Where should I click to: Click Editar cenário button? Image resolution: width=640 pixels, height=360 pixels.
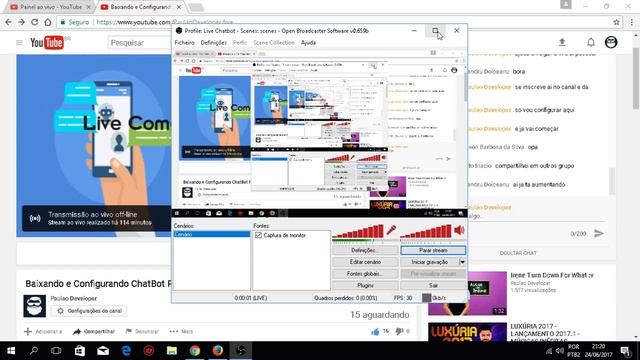[365, 262]
